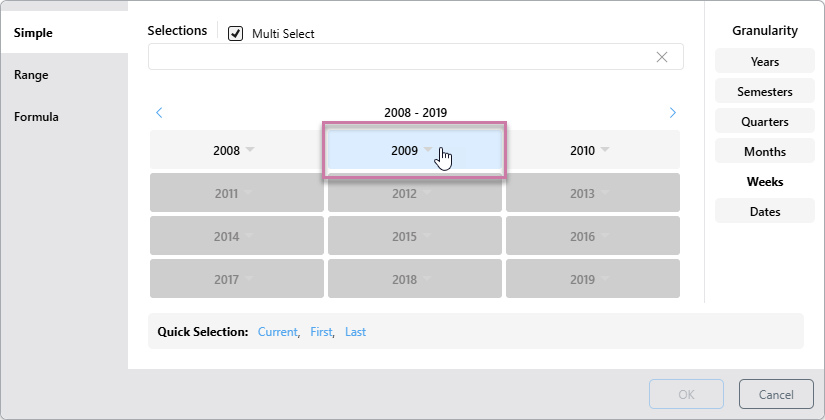Select Years granularity
This screenshot has height=420, width=825.
764,62
